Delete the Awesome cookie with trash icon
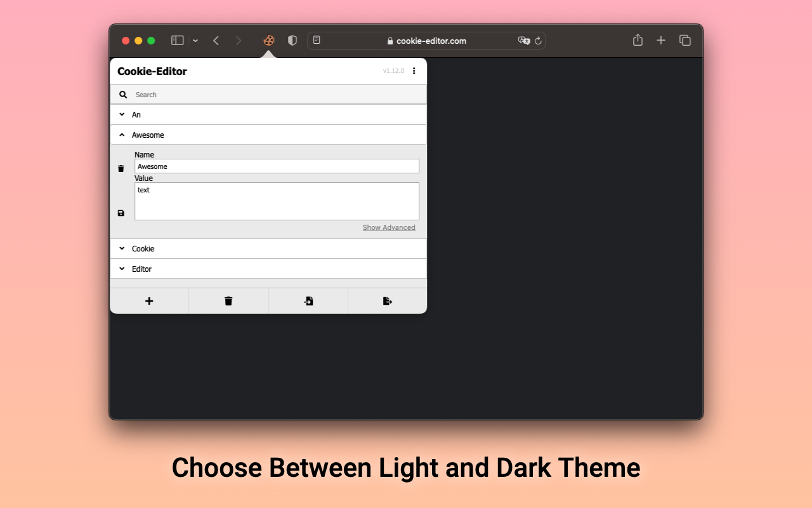This screenshot has width=812, height=508. click(121, 169)
